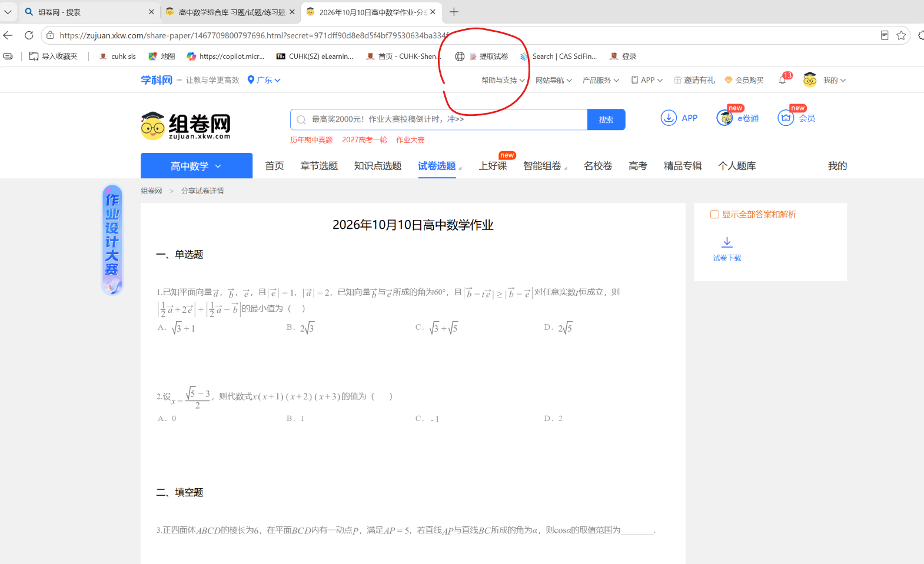Image resolution: width=924 pixels, height=564 pixels.
Task: Select the 试卷选题 menu item
Action: coord(437,166)
